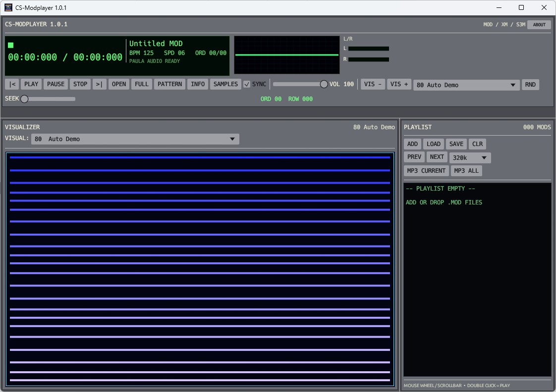This screenshot has height=392, width=556.
Task: Click the L channel level meter
Action: 368,49
